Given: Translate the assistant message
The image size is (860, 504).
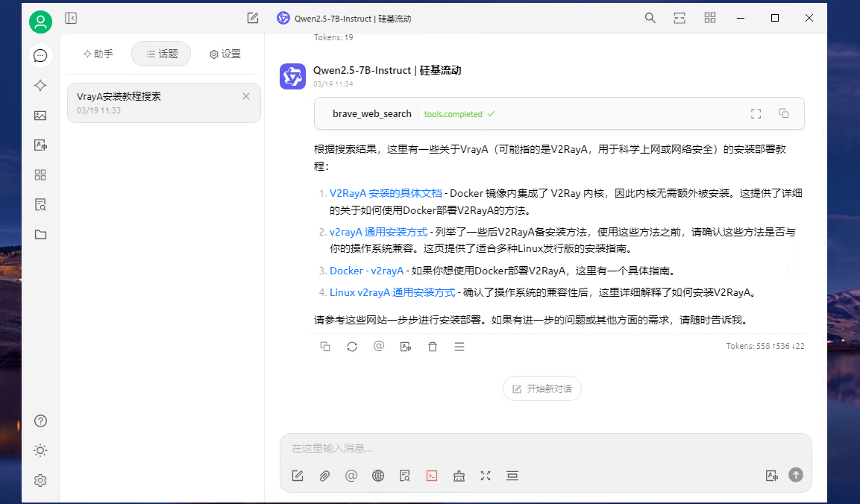Looking at the screenshot, I should pos(406,347).
